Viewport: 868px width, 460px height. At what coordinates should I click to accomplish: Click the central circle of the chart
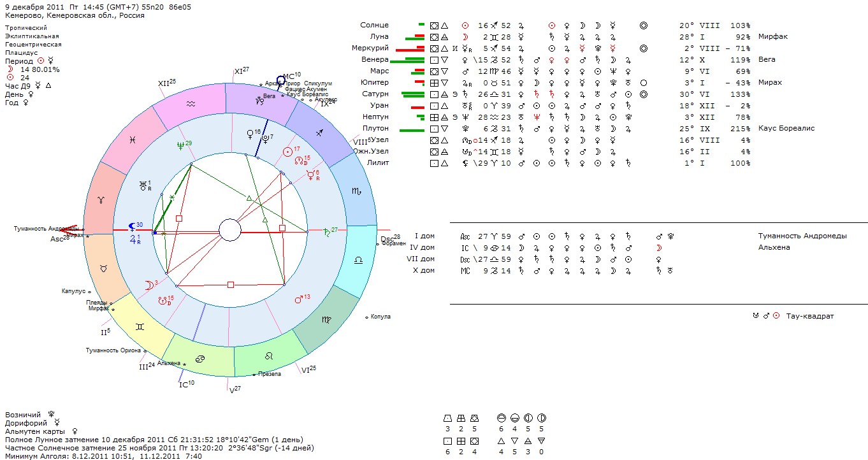[229, 231]
